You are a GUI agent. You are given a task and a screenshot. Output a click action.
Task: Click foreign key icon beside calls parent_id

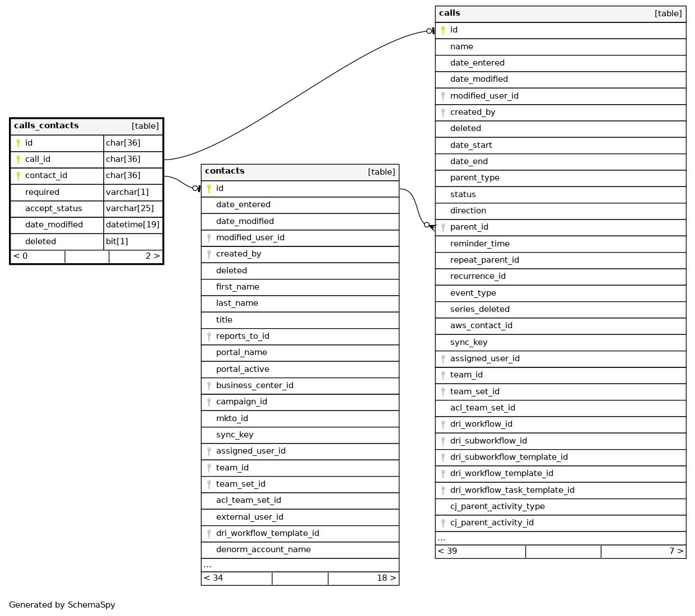443,227
